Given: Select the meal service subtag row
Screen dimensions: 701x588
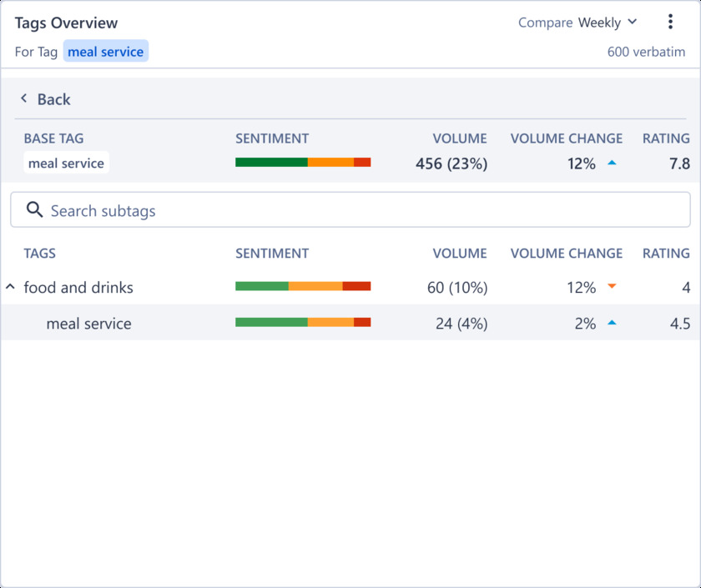Looking at the screenshot, I should (x=88, y=324).
